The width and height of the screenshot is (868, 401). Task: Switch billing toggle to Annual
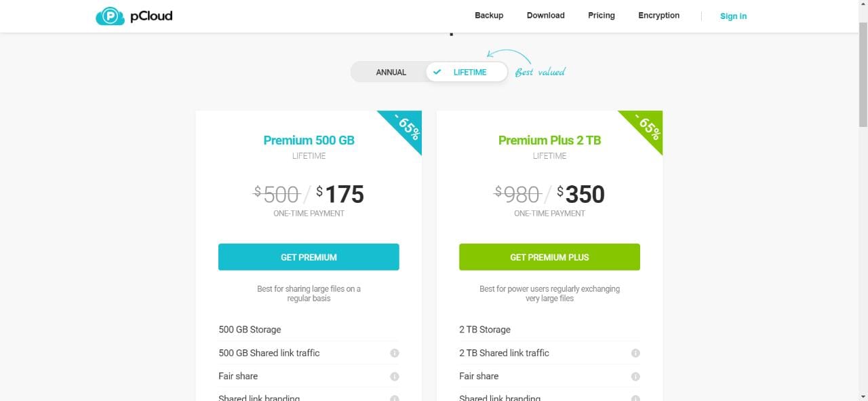pos(391,72)
